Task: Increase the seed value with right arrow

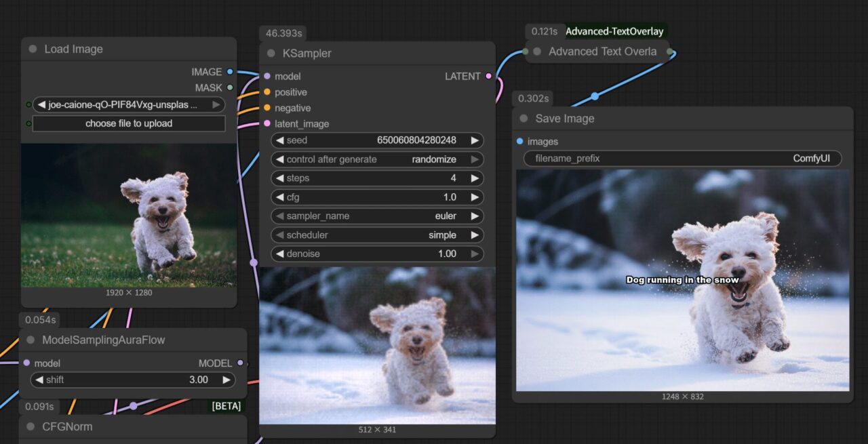Action: click(475, 140)
